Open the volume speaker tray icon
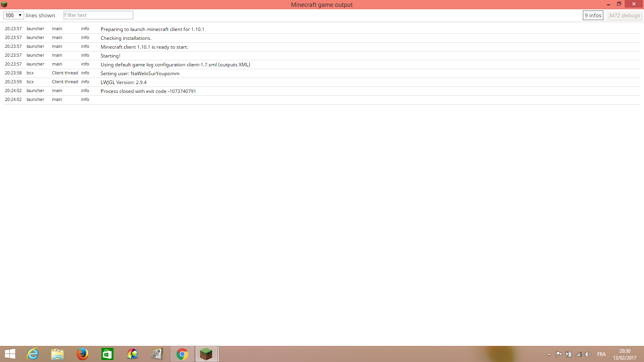Image resolution: width=644 pixels, height=362 pixels. tap(588, 354)
